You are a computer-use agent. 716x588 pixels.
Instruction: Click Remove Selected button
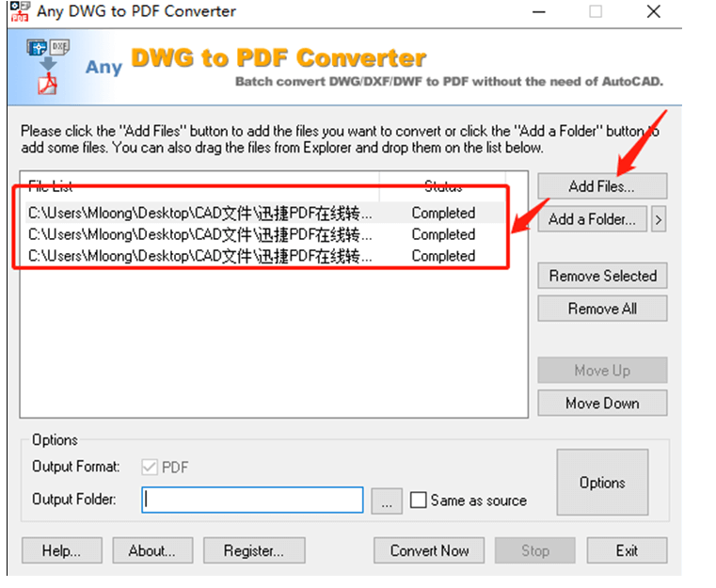(x=602, y=276)
